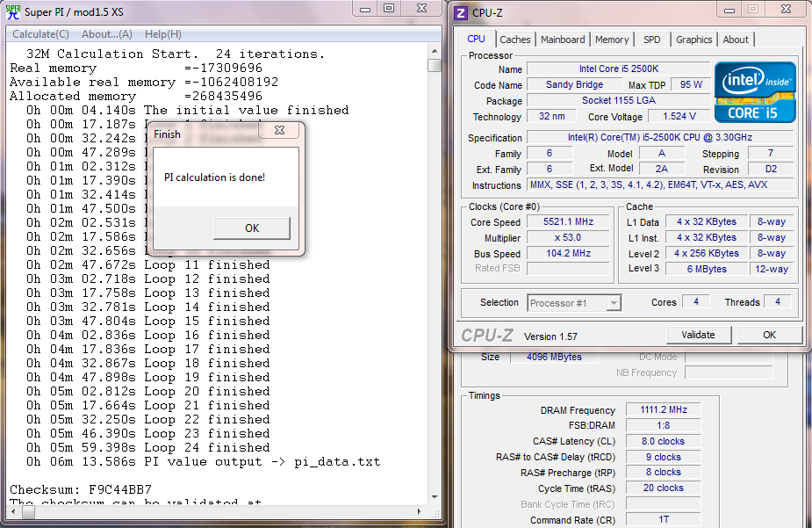Expand the Processor #1 selection dropdown
Viewport: 812px width, 528px height.
(x=613, y=303)
